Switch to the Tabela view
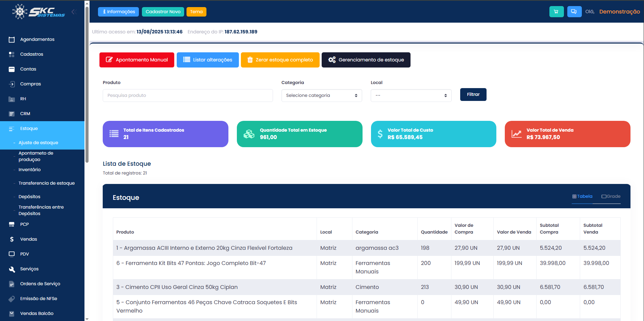Viewport: 644px width, 321px height. (x=582, y=196)
